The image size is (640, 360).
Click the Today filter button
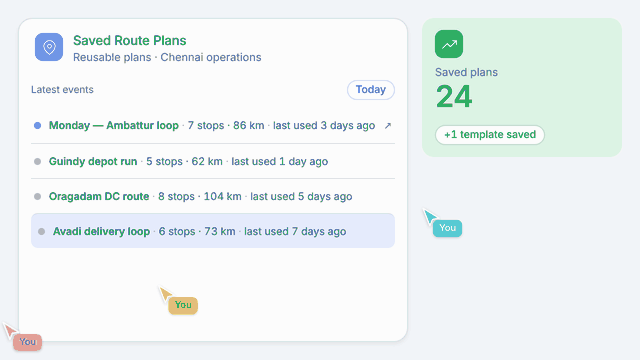tap(371, 90)
